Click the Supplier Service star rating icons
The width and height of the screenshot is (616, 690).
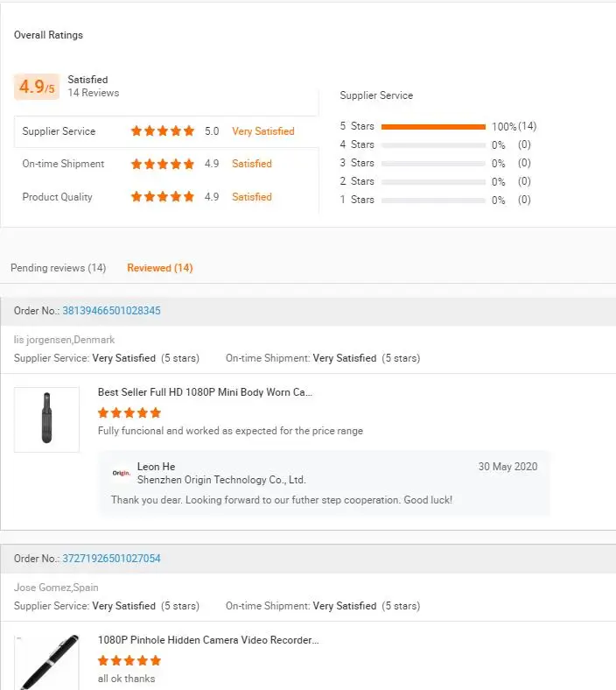[x=163, y=131]
